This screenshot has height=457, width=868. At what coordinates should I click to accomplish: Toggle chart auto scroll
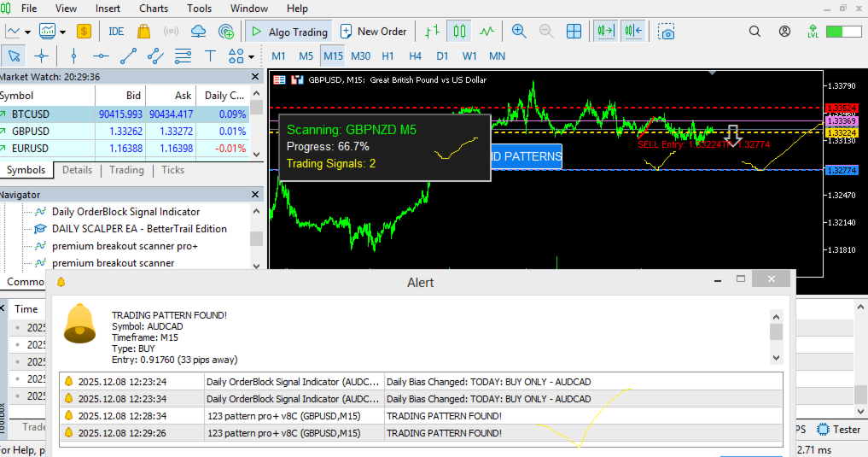pos(606,32)
